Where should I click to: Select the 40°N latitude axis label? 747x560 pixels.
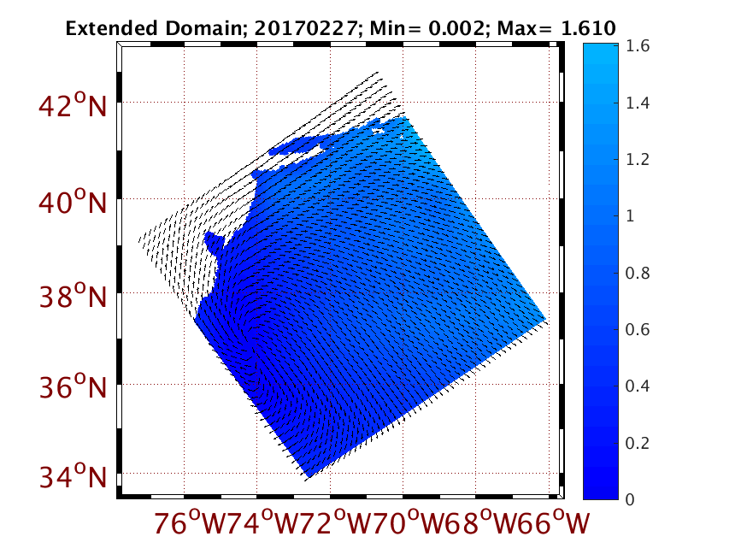click(72, 203)
